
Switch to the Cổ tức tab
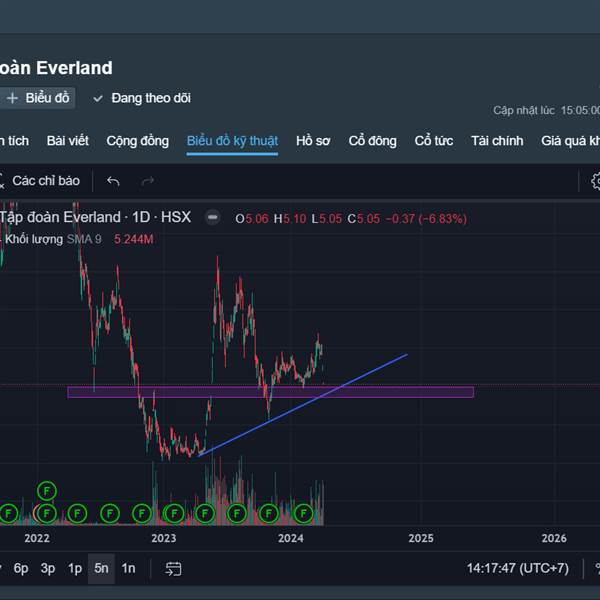[434, 141]
